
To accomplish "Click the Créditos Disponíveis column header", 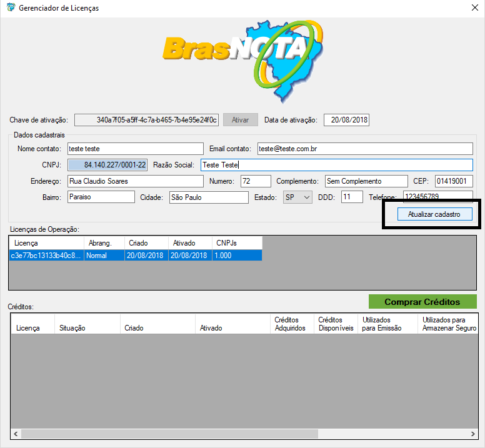I will click(336, 324).
